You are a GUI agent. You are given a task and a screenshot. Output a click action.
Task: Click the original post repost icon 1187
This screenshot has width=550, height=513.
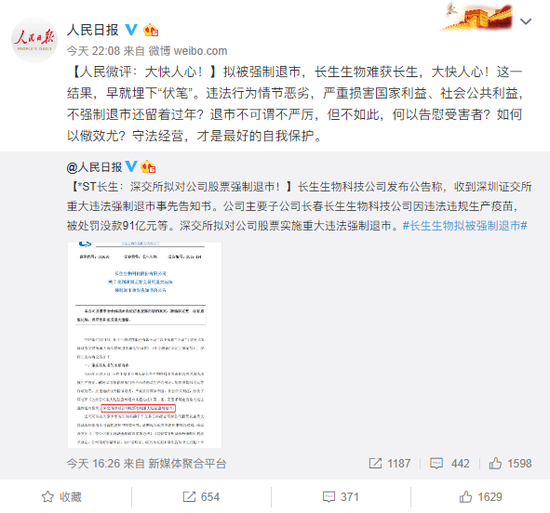(x=389, y=464)
